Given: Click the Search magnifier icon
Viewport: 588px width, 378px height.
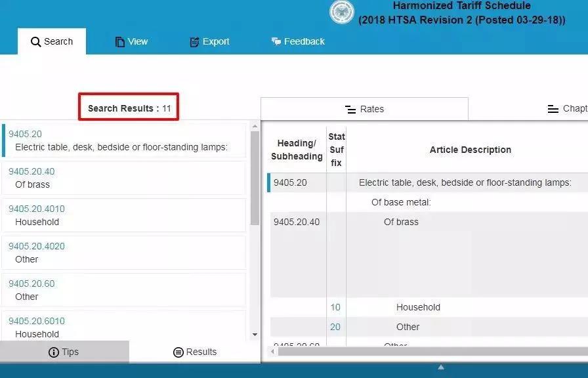Looking at the screenshot, I should [x=35, y=41].
